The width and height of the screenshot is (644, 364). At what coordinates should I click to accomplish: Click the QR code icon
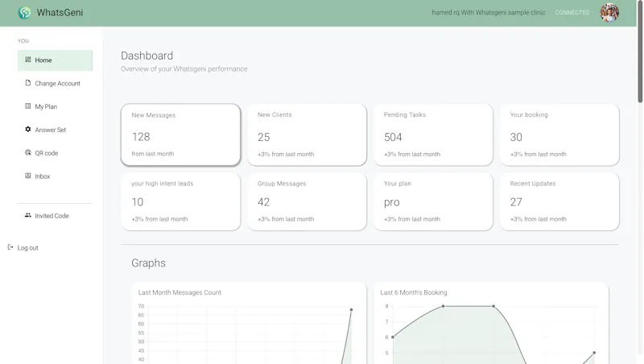[28, 152]
